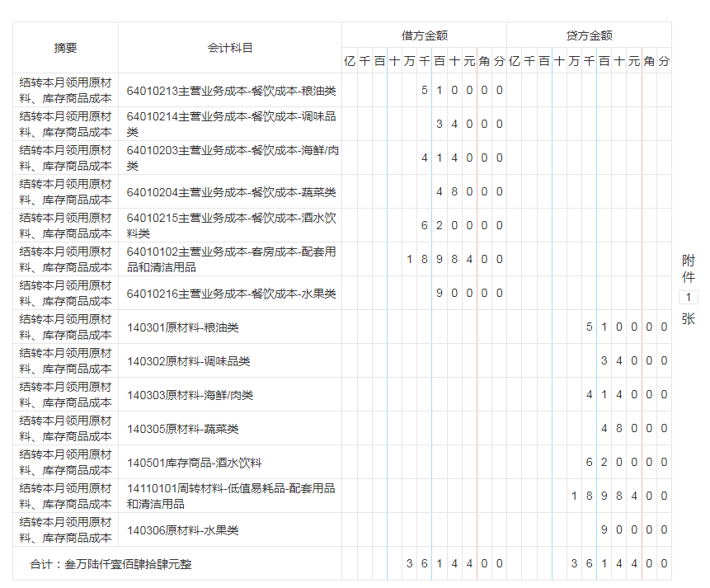Select account 64010204主营业务成本-餐饮成本-蔬菜类
The height and width of the screenshot is (588, 710).
pyautogui.click(x=232, y=192)
